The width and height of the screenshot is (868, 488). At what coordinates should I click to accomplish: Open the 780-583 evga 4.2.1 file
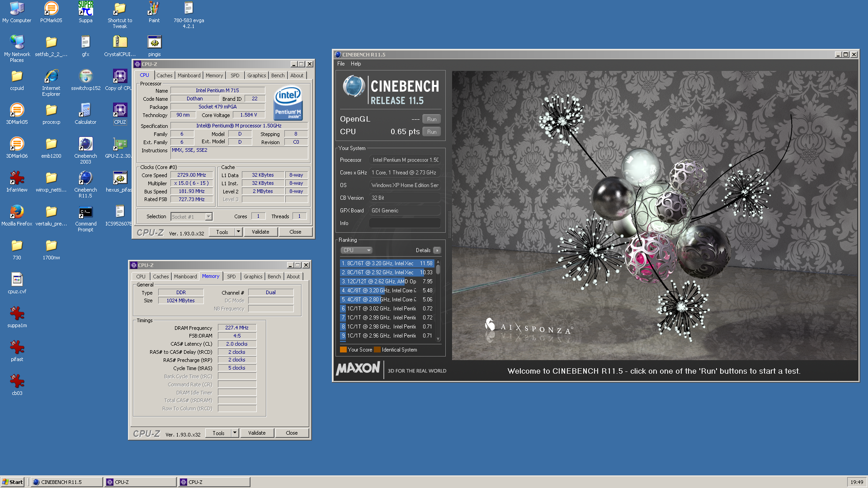click(189, 14)
